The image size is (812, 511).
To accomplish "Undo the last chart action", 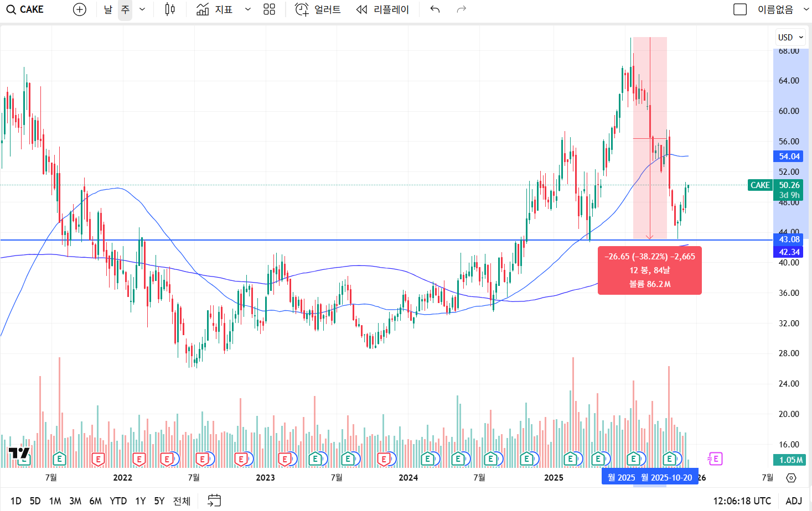I will [x=435, y=9].
